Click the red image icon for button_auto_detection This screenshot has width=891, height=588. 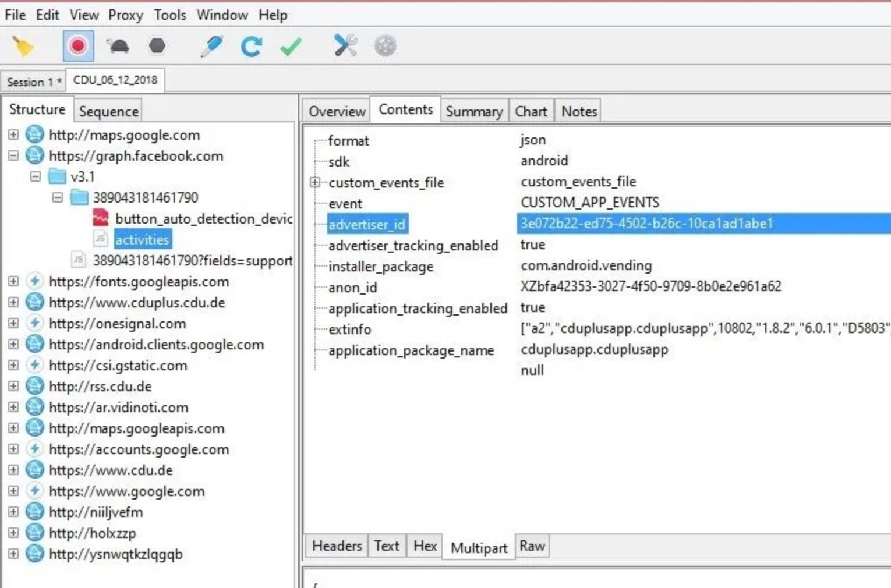101,218
